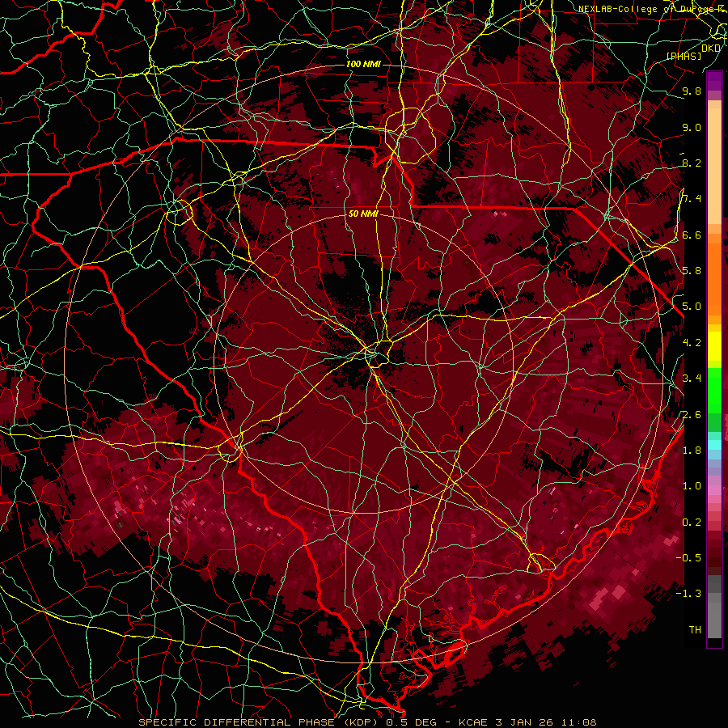Click the 7.4 scale value

(x=692, y=199)
